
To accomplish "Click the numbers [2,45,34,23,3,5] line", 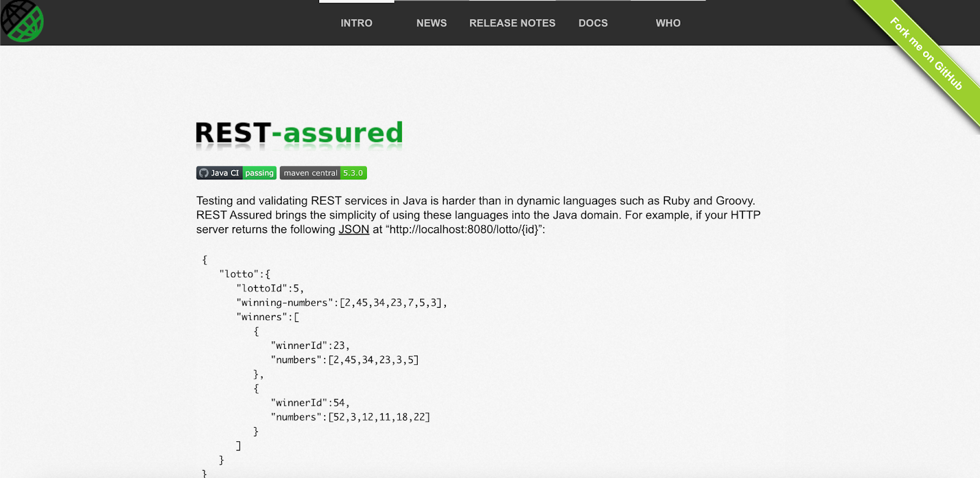I will tap(345, 360).
